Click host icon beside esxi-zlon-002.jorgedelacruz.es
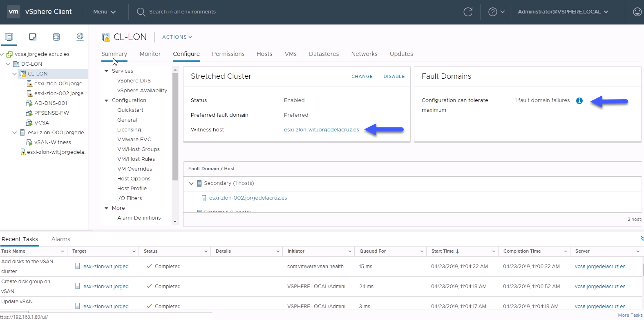The image size is (644, 320). pyautogui.click(x=204, y=198)
